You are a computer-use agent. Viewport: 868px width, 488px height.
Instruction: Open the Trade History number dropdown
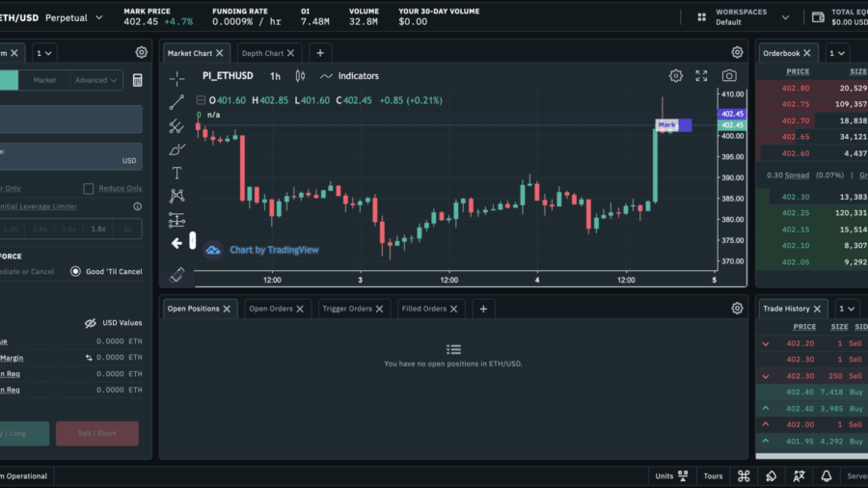point(846,309)
